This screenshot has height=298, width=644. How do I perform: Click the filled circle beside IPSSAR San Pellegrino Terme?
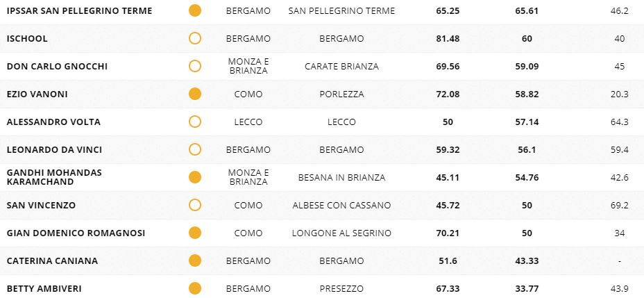point(195,11)
